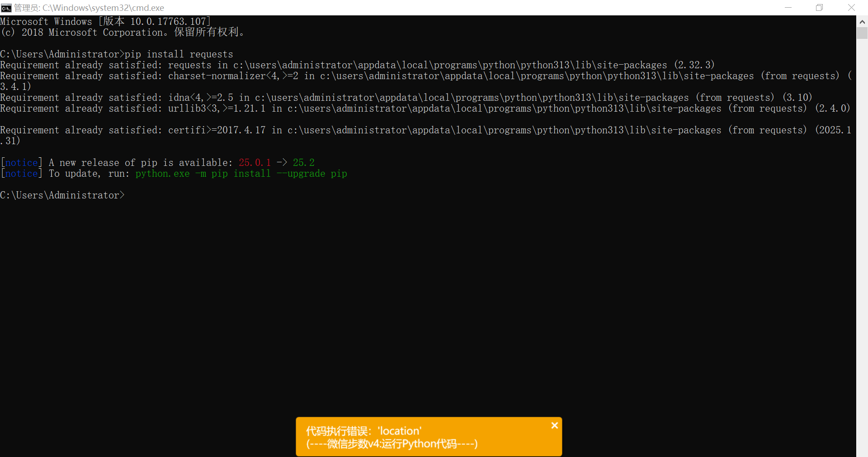Click the red pip version 25.0.1

point(255,163)
